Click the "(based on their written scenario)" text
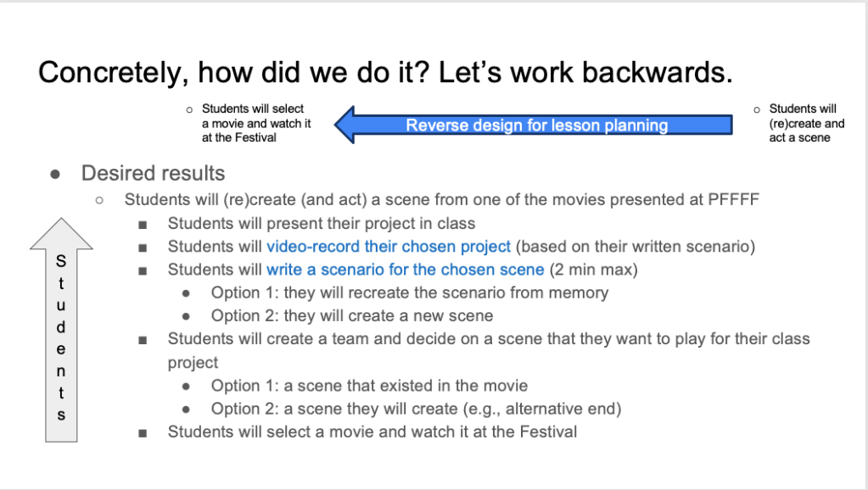Image resolution: width=868 pixels, height=490 pixels. point(635,247)
